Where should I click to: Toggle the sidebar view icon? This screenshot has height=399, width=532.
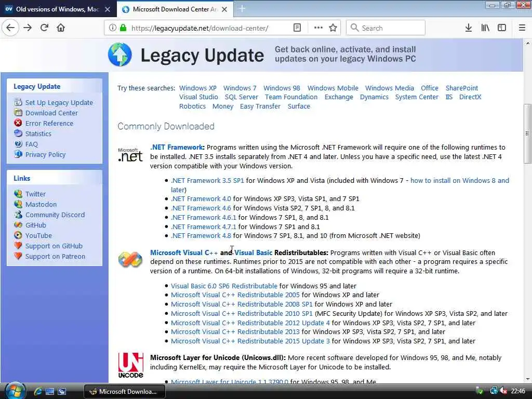(502, 28)
